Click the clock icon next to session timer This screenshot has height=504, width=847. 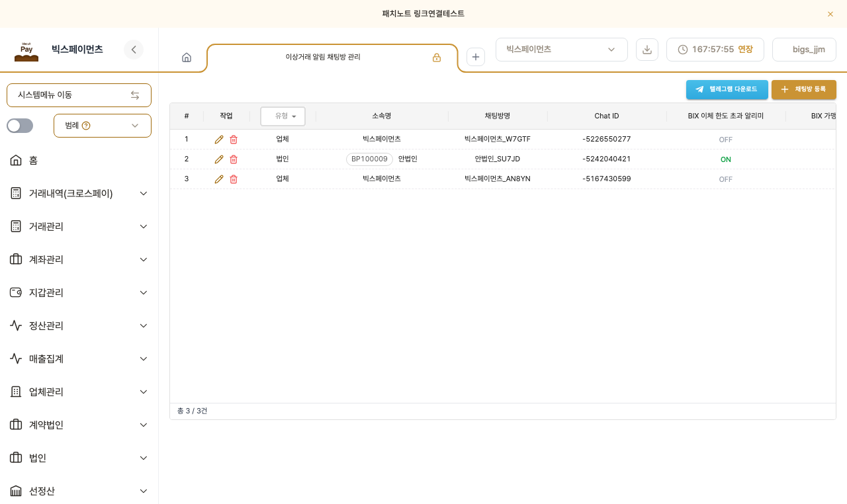pos(683,50)
